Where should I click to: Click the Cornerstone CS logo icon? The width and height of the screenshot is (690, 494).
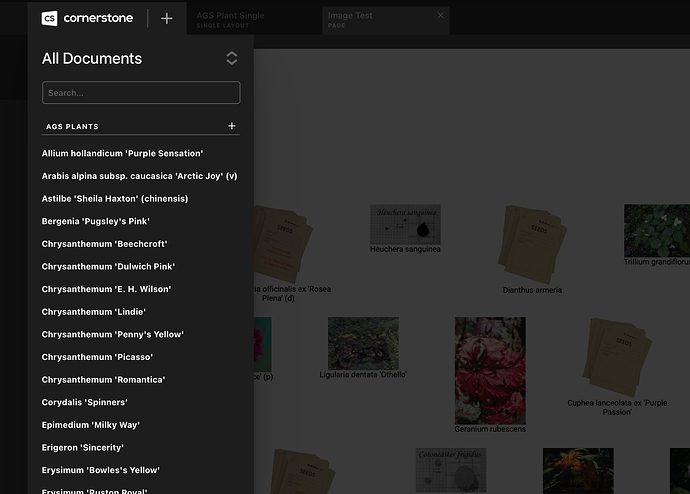49,18
